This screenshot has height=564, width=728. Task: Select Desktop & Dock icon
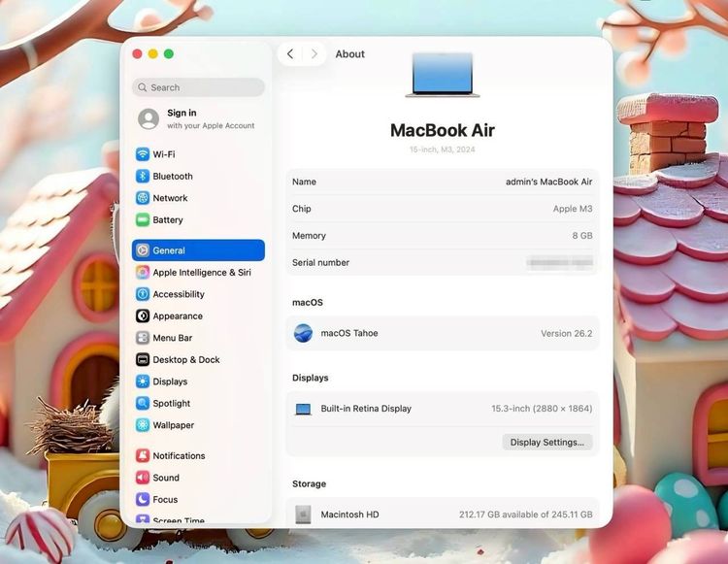tap(143, 359)
